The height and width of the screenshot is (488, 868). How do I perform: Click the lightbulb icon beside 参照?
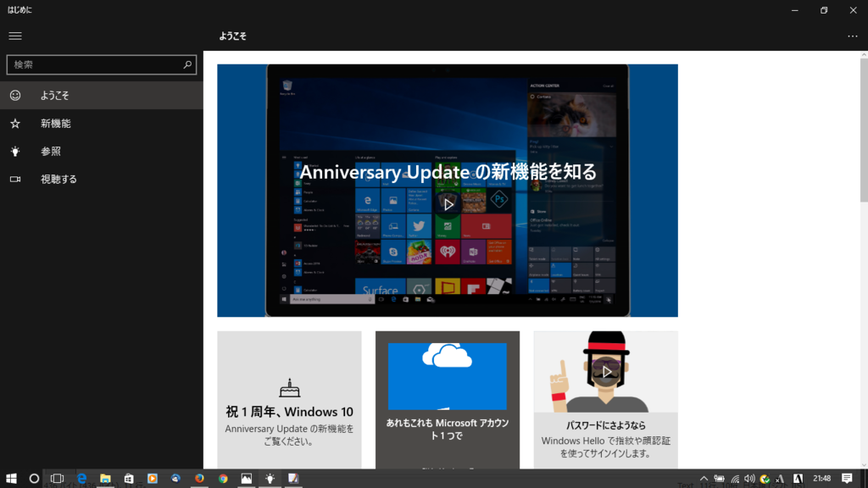[15, 151]
